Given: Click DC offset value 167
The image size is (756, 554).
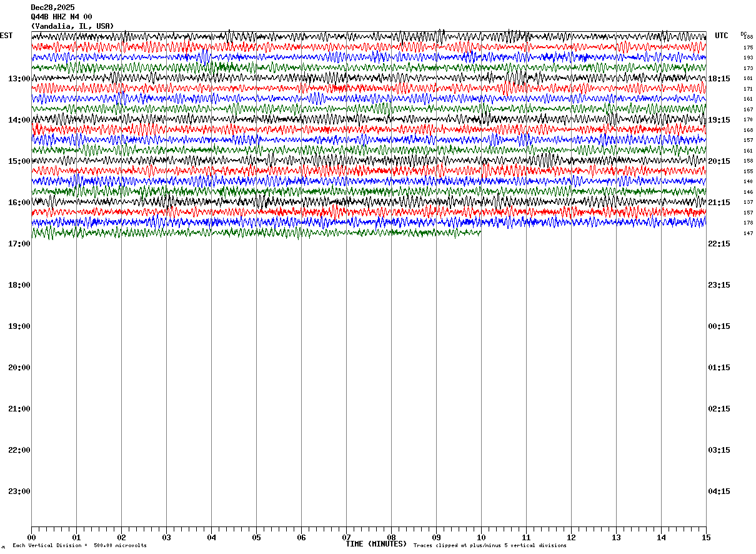Looking at the screenshot, I should (x=748, y=109).
